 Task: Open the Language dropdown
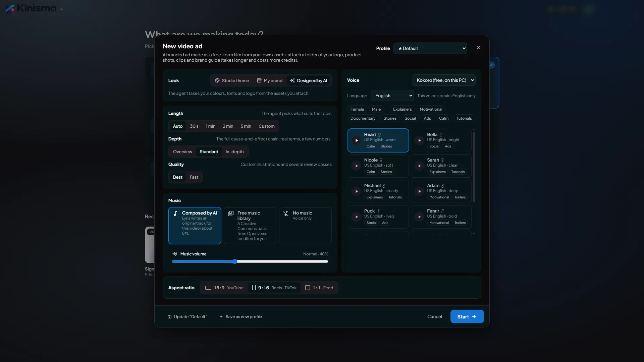(x=392, y=96)
